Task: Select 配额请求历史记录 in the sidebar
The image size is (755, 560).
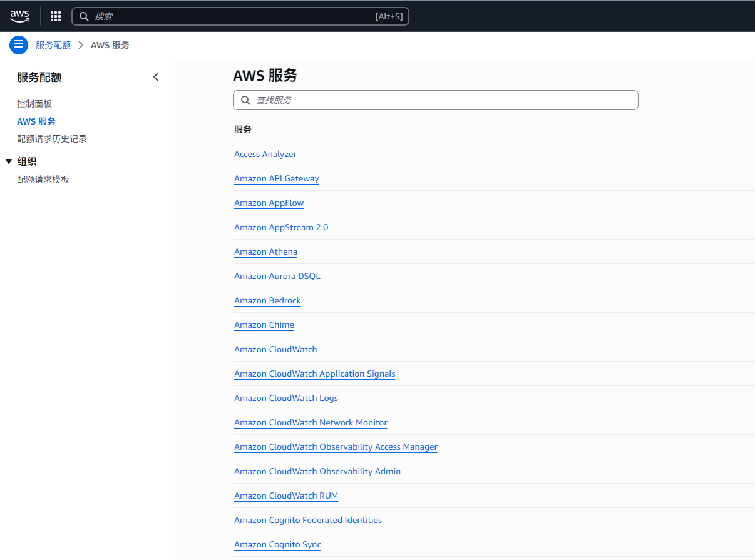Action: tap(52, 138)
